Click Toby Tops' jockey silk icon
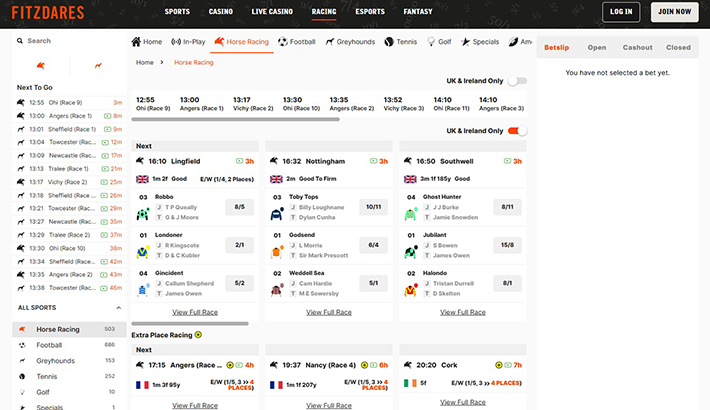 277,214
